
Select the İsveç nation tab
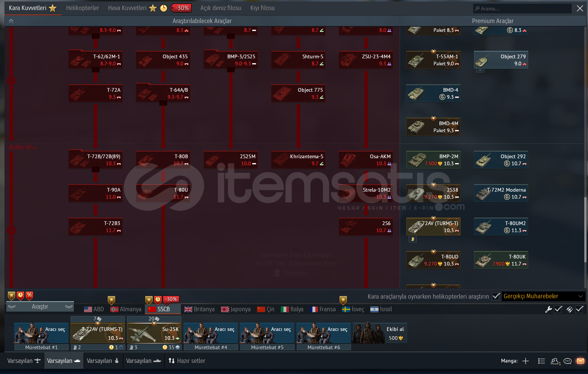click(x=353, y=309)
